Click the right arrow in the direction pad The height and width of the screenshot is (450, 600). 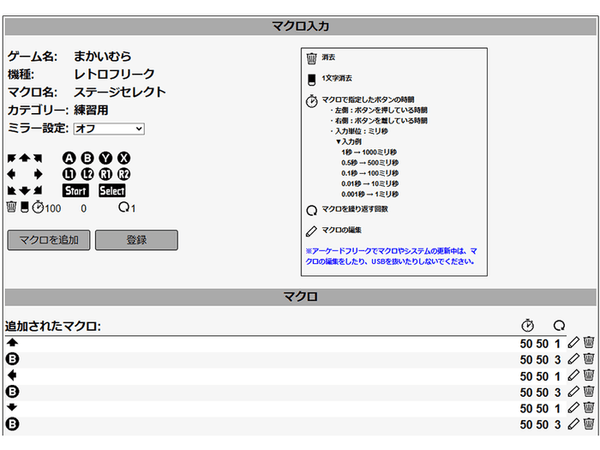coord(38,174)
